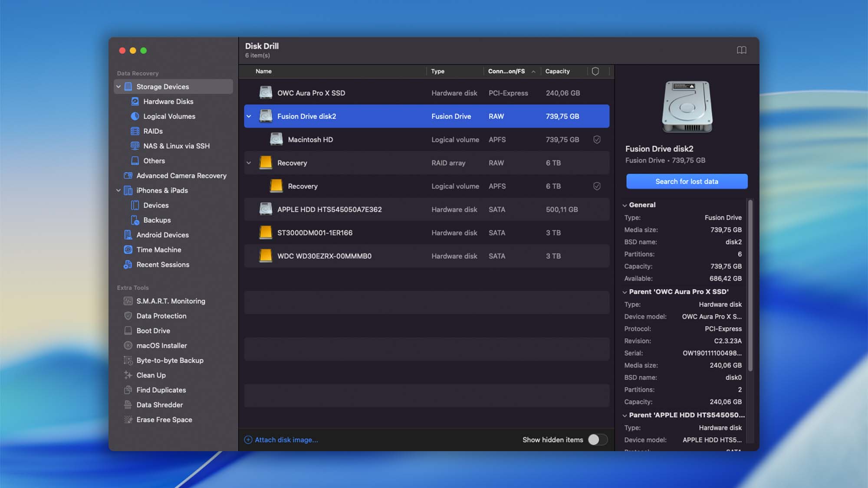Image resolution: width=868 pixels, height=488 pixels.
Task: Sort drives by the Capacity column
Action: [558, 71]
